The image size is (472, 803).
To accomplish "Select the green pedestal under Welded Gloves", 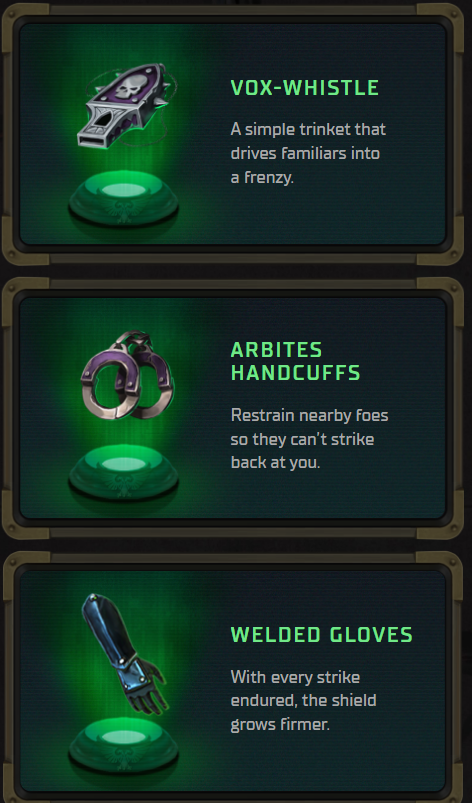I will pyautogui.click(x=123, y=744).
